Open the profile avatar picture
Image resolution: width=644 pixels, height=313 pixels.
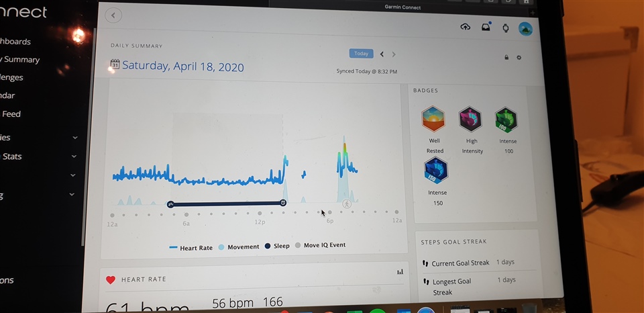(x=525, y=29)
